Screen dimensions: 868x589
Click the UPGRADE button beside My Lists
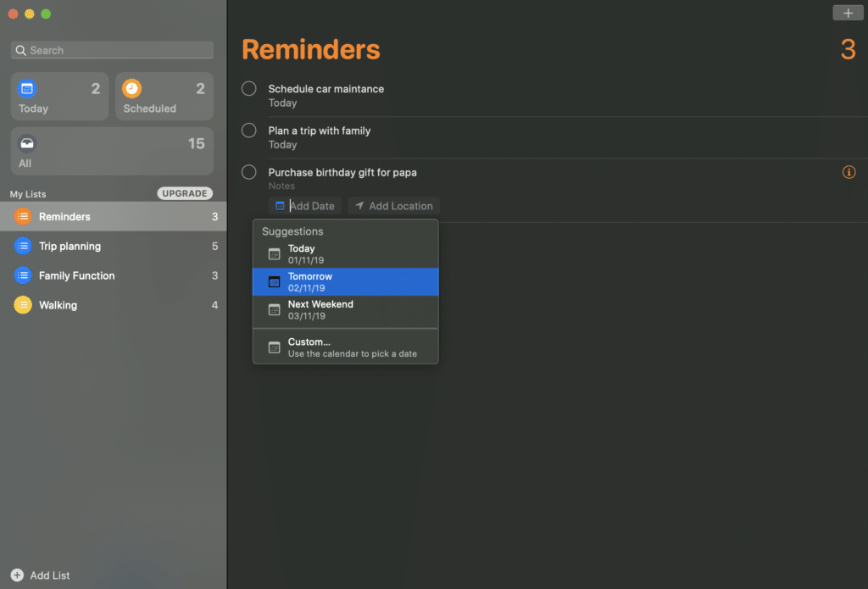(x=185, y=193)
